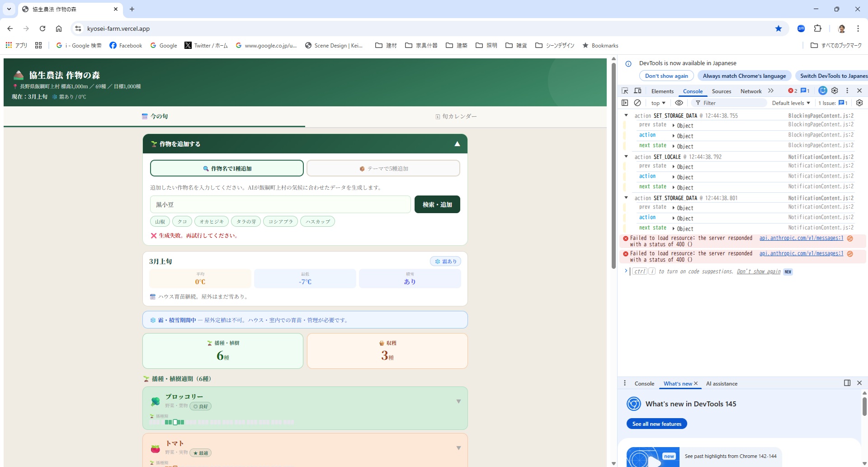
Task: Open the Network tab in DevTools
Action: pyautogui.click(x=750, y=91)
